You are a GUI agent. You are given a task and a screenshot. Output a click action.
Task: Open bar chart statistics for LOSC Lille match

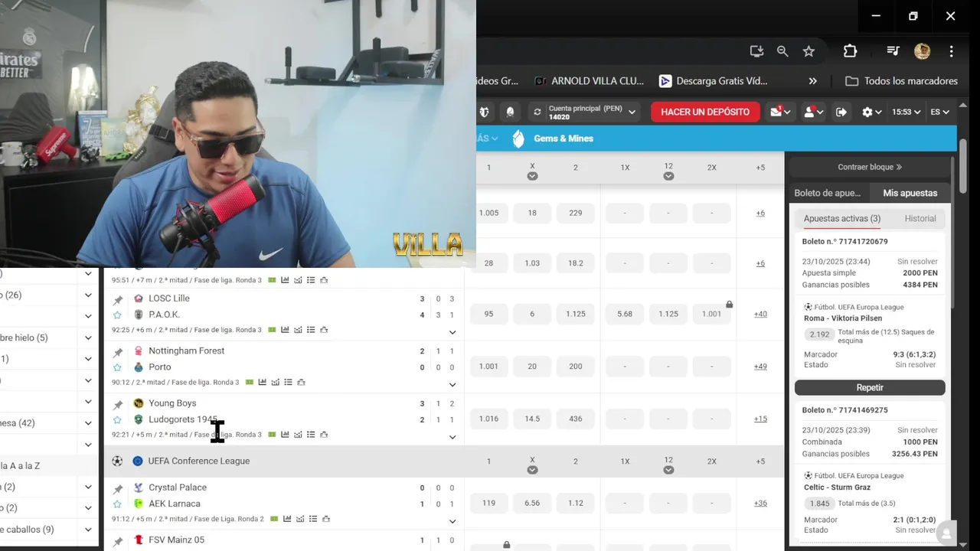point(285,330)
